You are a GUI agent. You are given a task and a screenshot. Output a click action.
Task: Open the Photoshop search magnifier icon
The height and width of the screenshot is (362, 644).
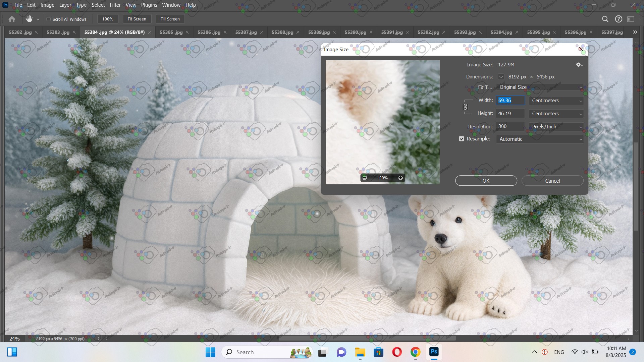605,19
